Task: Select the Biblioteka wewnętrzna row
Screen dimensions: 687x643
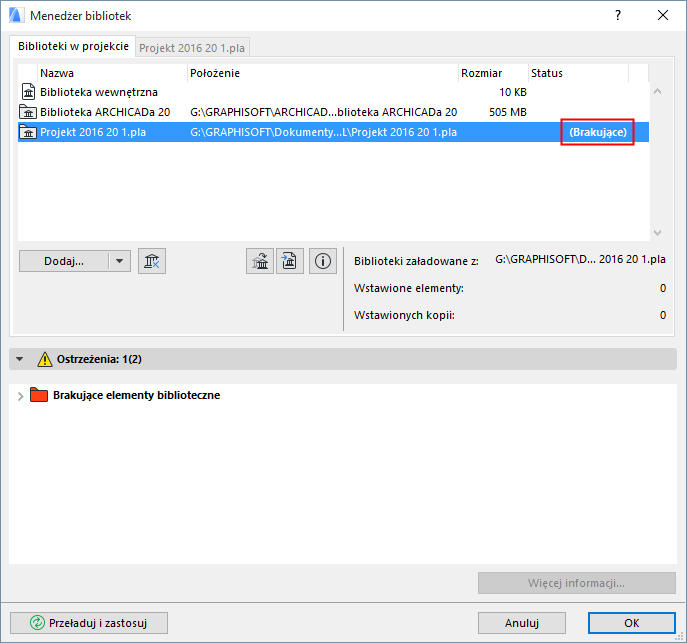Action: coord(333,92)
